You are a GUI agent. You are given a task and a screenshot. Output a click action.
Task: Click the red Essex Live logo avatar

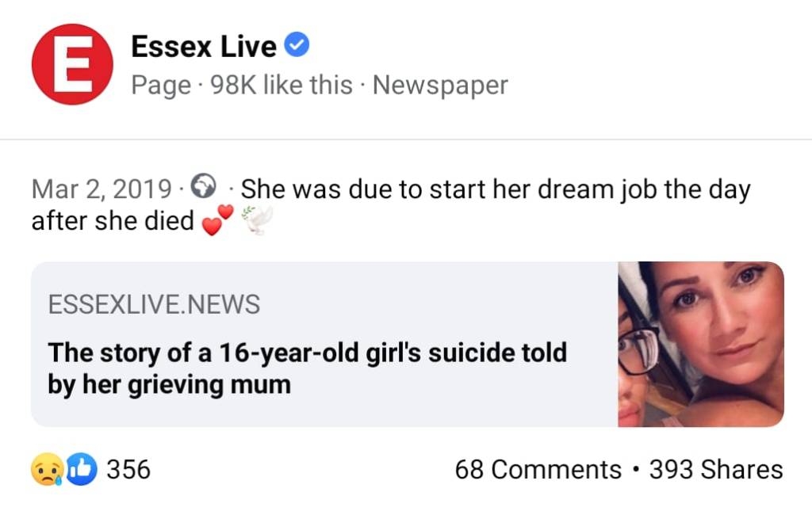pyautogui.click(x=72, y=64)
